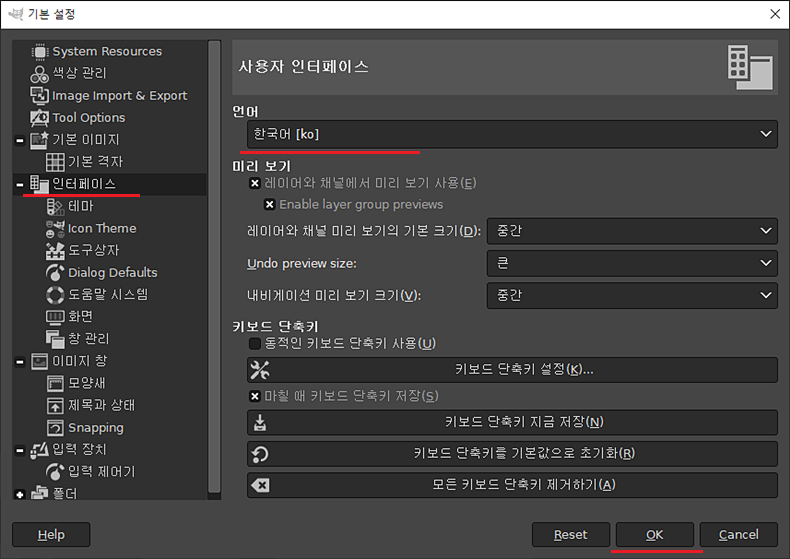Click the 이미지 창 icon

pyautogui.click(x=39, y=361)
